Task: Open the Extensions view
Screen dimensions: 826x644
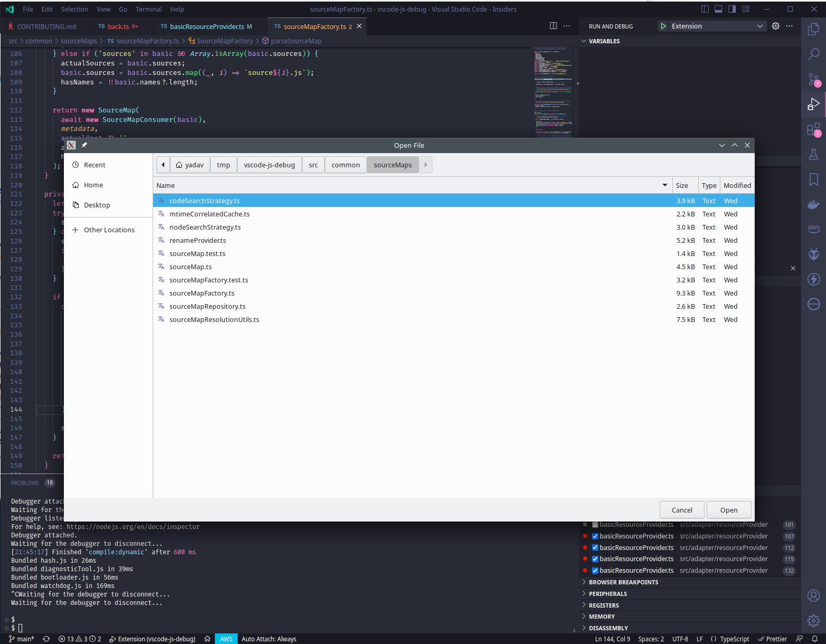Action: (813, 129)
